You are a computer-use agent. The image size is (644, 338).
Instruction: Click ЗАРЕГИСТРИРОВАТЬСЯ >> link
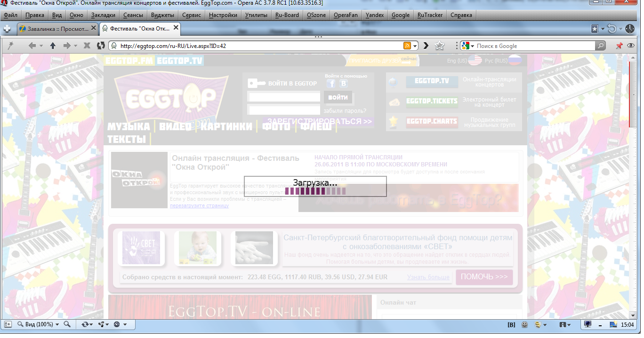[x=320, y=121]
